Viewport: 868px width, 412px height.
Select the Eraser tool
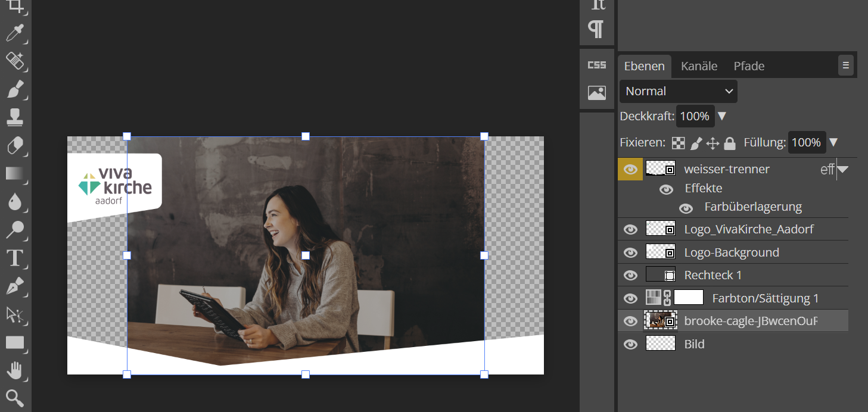(x=14, y=145)
